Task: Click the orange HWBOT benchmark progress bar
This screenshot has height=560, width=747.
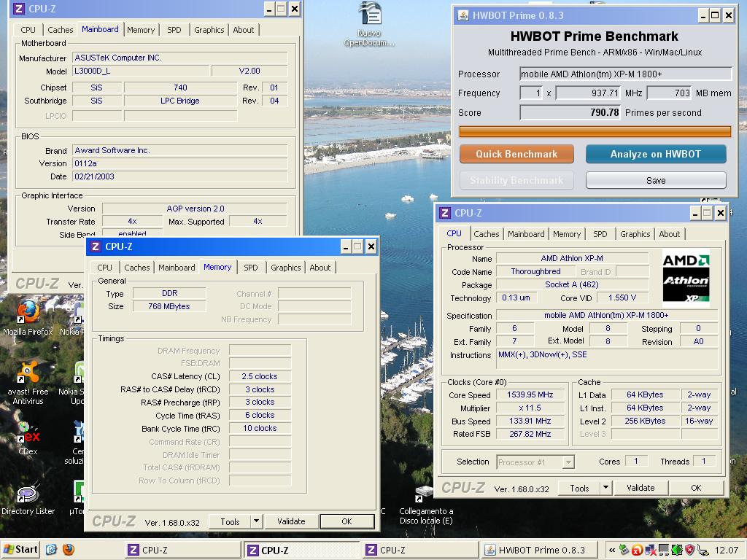Action: (595, 131)
